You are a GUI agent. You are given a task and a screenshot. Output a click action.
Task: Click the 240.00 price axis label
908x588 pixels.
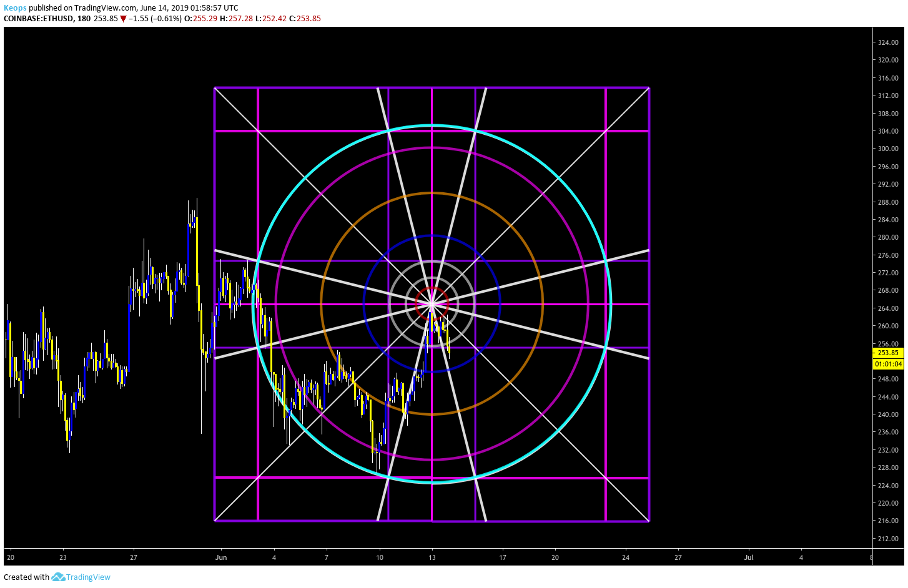click(888, 414)
